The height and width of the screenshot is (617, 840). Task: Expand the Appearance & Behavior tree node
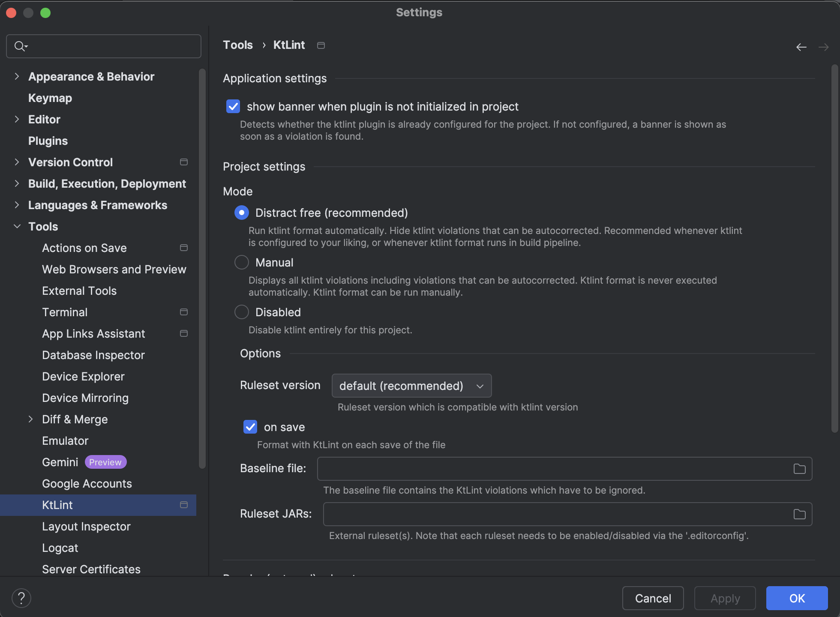click(x=17, y=77)
